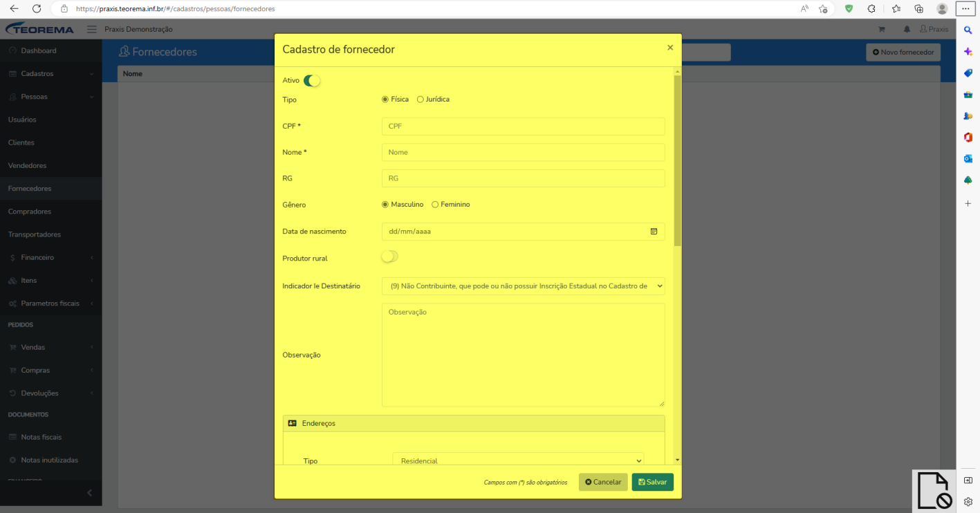980x513 pixels.
Task: Click the Endereços section header
Action: click(x=474, y=423)
